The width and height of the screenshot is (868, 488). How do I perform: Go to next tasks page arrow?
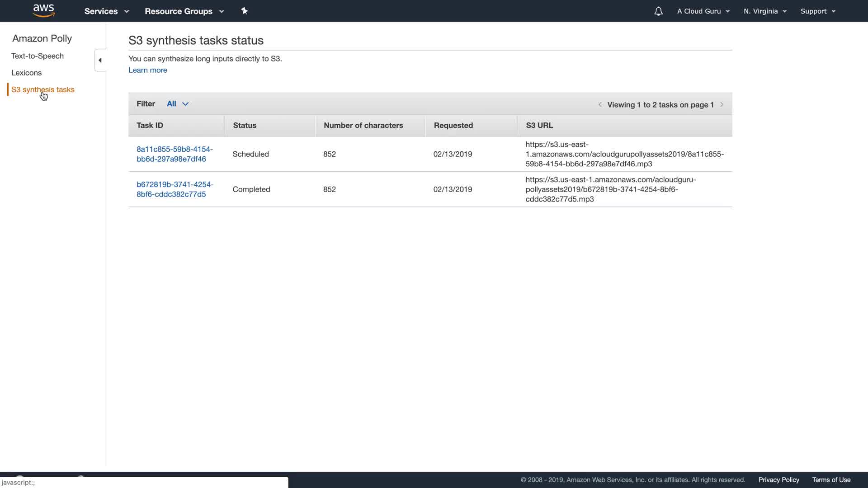722,104
